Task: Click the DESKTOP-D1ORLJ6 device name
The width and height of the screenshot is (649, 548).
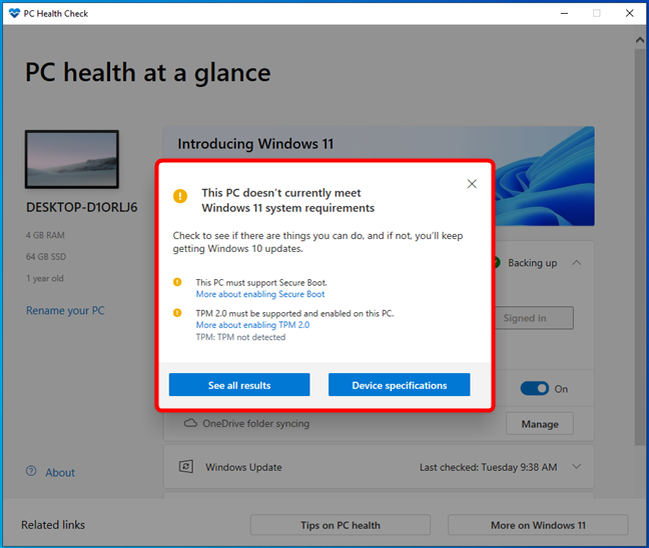Action: coord(82,207)
